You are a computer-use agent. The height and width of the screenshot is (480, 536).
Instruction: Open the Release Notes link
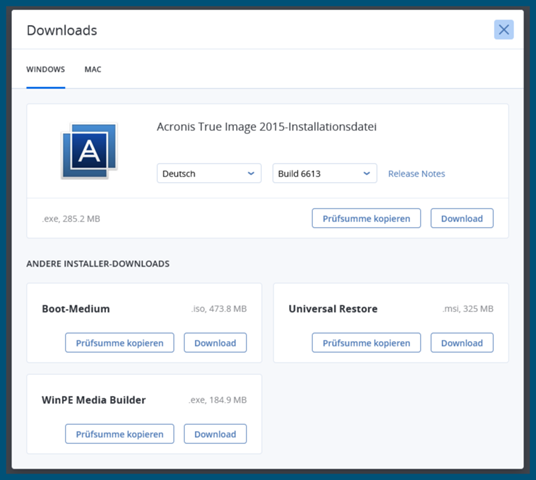pyautogui.click(x=416, y=174)
